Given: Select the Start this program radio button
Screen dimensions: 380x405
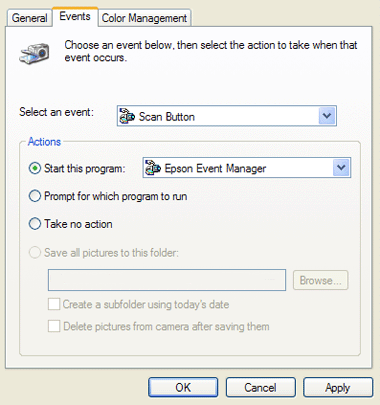Looking at the screenshot, I should [35, 168].
